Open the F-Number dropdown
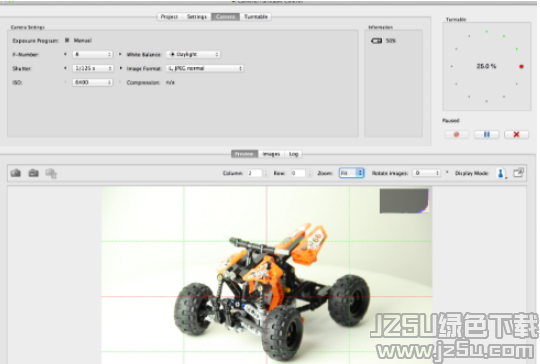The height and width of the screenshot is (364, 540). (x=93, y=54)
